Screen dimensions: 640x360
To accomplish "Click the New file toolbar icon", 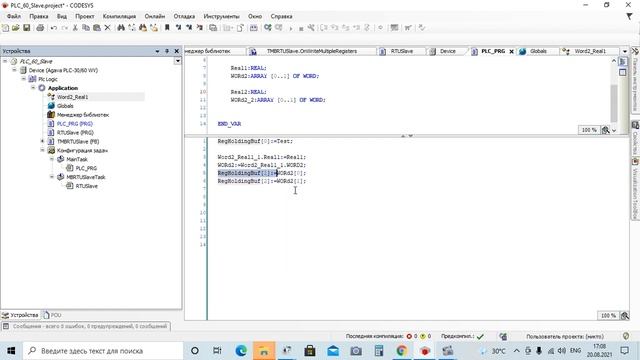I will click(5, 28).
